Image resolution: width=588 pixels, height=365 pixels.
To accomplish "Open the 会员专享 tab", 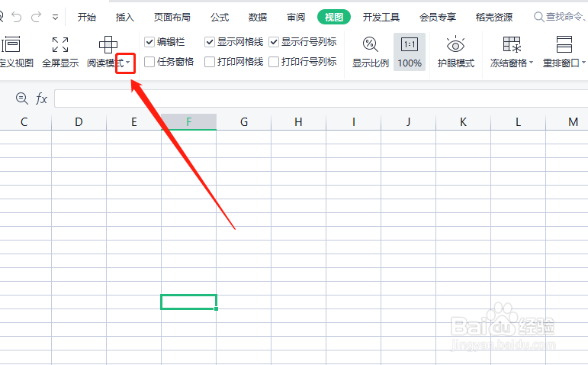I will click(438, 18).
